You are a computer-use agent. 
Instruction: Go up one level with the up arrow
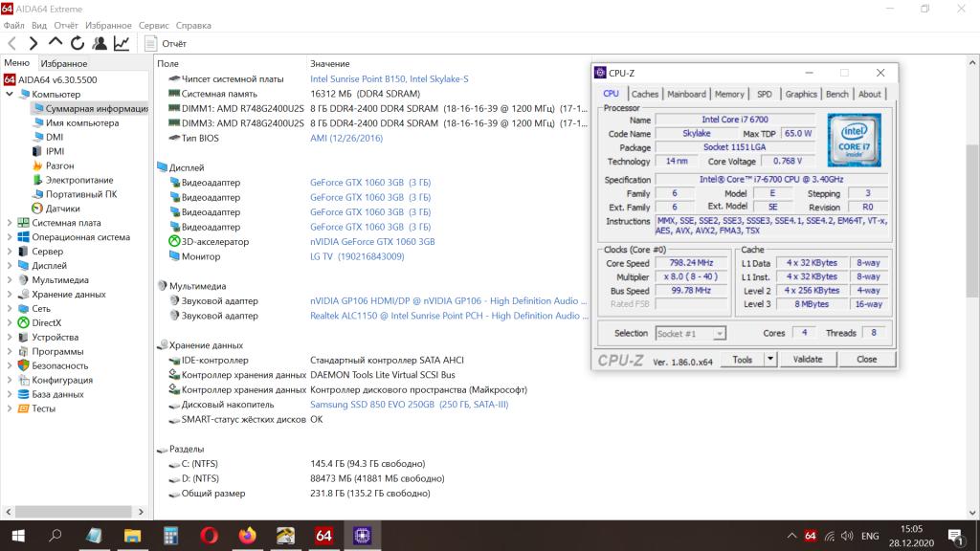click(56, 43)
